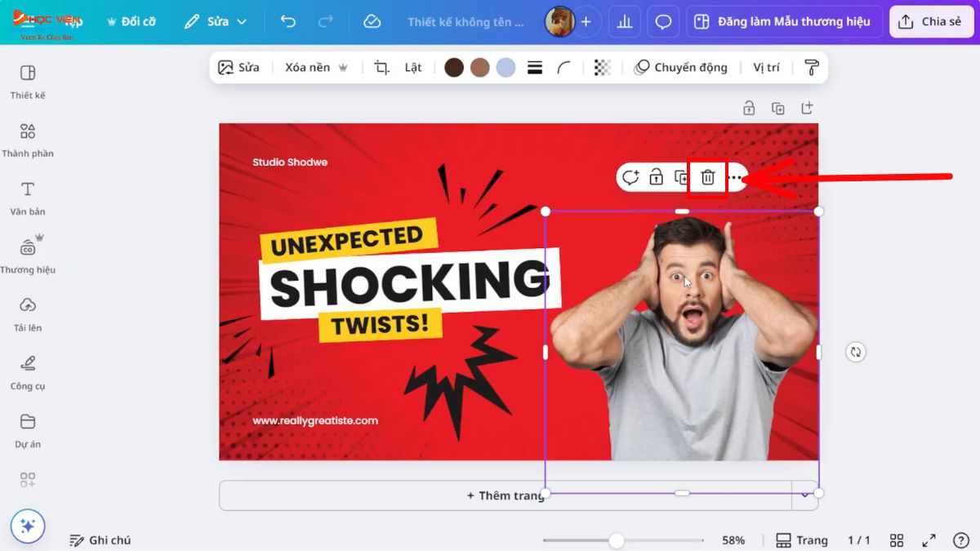Select the crop tool icon

[381, 68]
